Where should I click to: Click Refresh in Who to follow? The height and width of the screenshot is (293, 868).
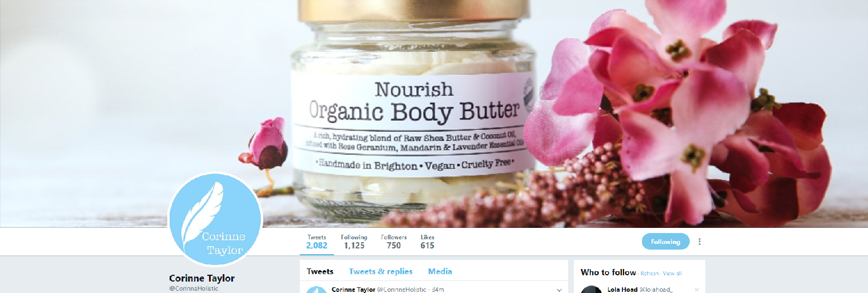pyautogui.click(x=650, y=274)
